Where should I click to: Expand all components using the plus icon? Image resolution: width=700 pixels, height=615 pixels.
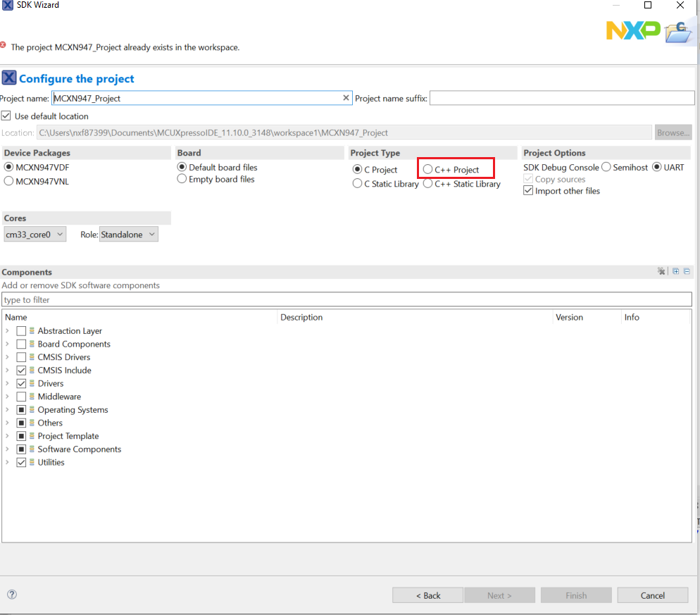pos(676,271)
